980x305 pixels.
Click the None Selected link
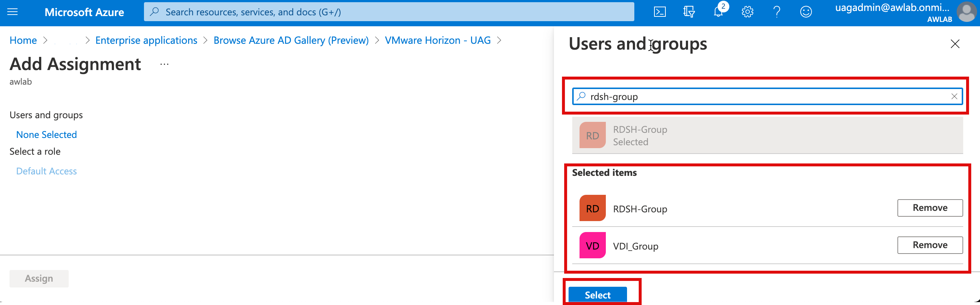46,135
